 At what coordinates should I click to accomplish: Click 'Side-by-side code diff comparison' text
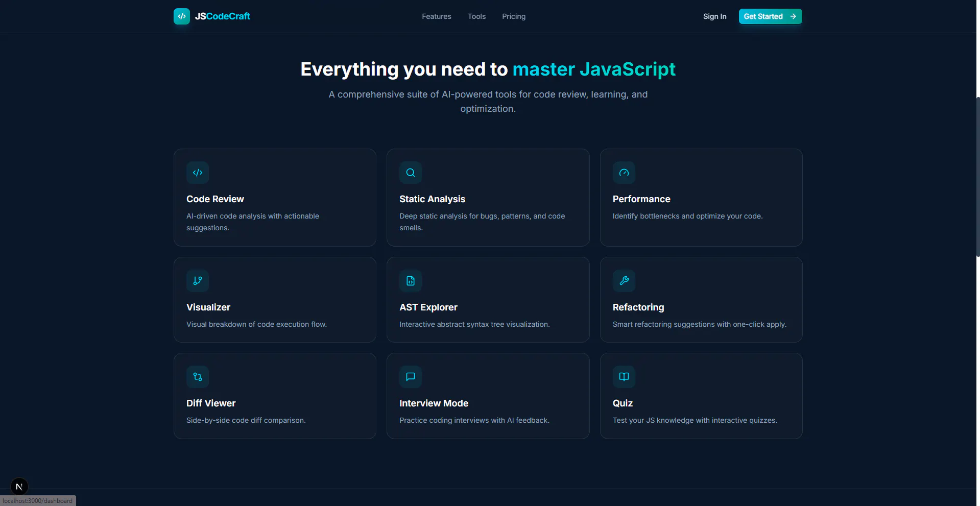(x=246, y=420)
